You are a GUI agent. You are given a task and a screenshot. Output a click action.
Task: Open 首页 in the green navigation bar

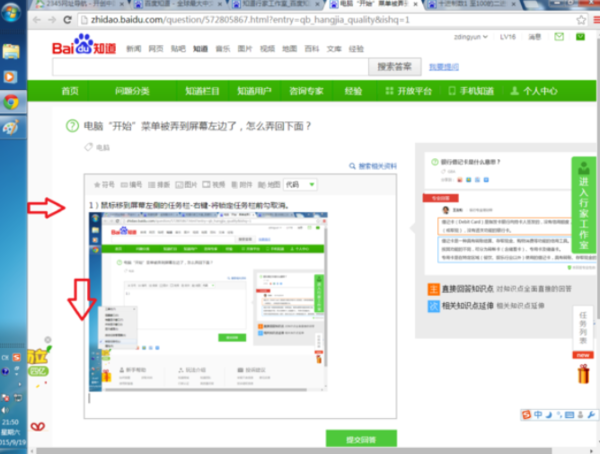click(x=70, y=91)
